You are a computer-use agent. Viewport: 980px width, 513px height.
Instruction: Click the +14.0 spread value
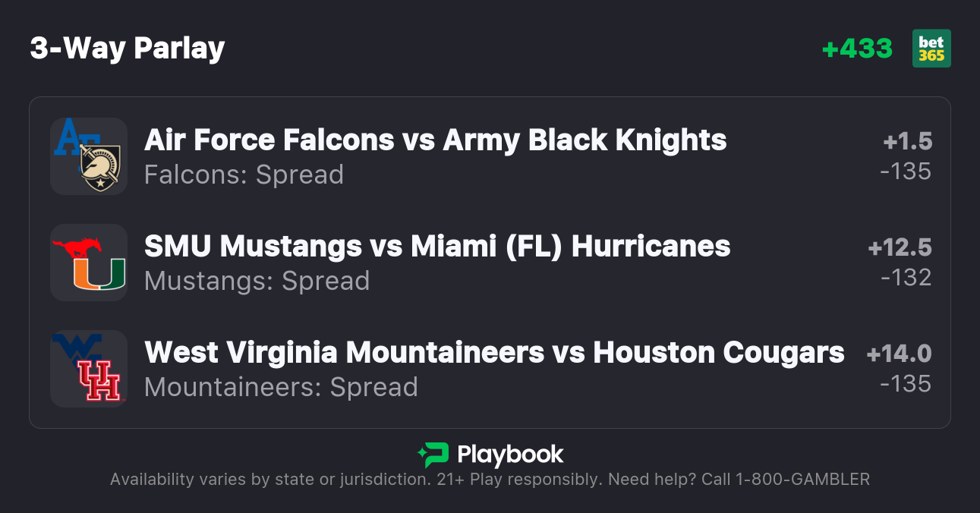pos(899,354)
